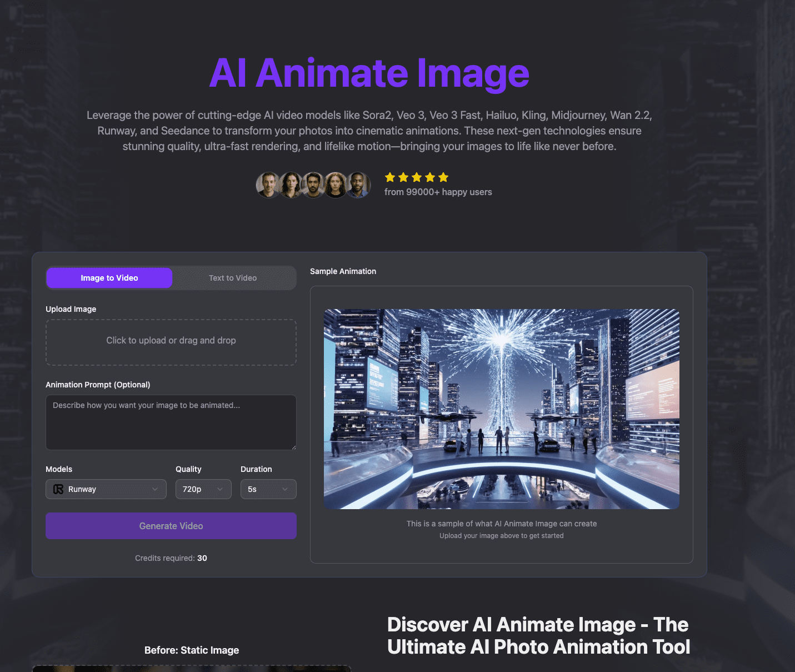The width and height of the screenshot is (795, 672).
Task: Open the Duration dropdown showing 5s
Action: coord(268,489)
